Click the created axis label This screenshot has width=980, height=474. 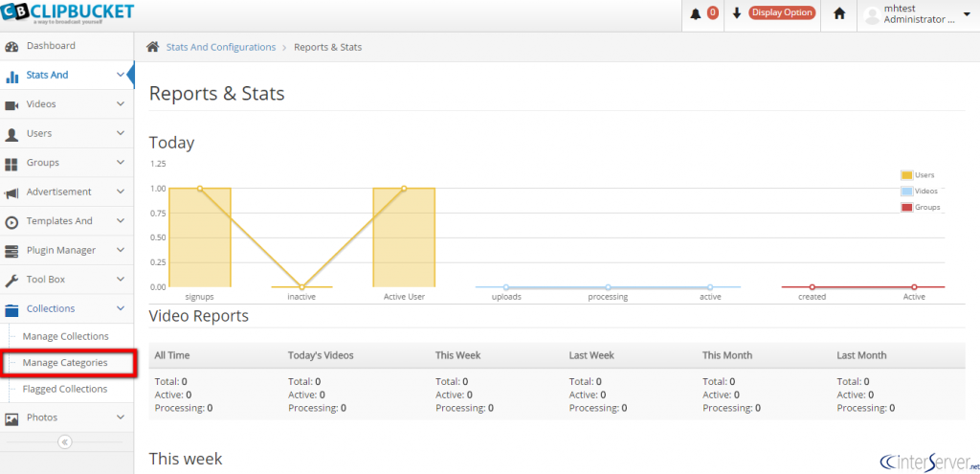coord(812,297)
